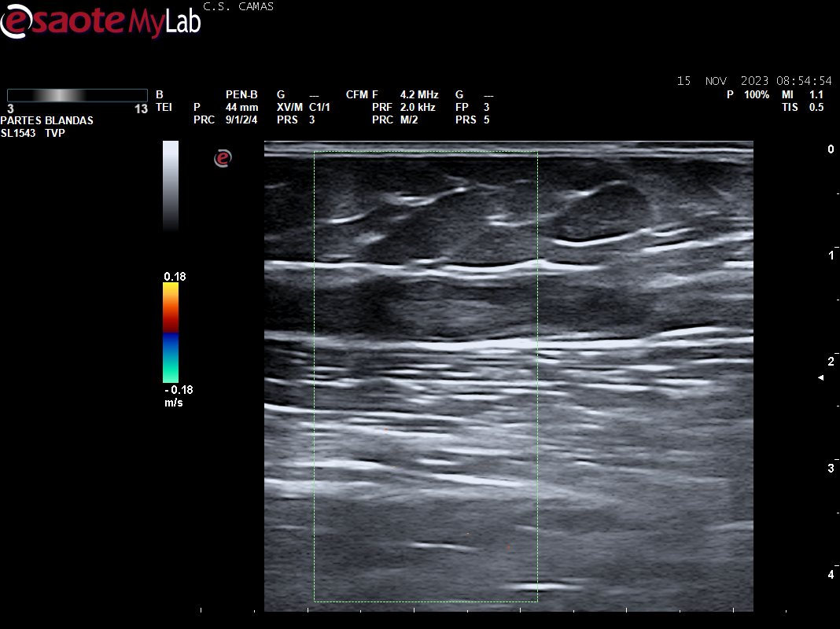Click the vertical grayscale map bar
Screen dimensions: 840x629
click(x=171, y=185)
